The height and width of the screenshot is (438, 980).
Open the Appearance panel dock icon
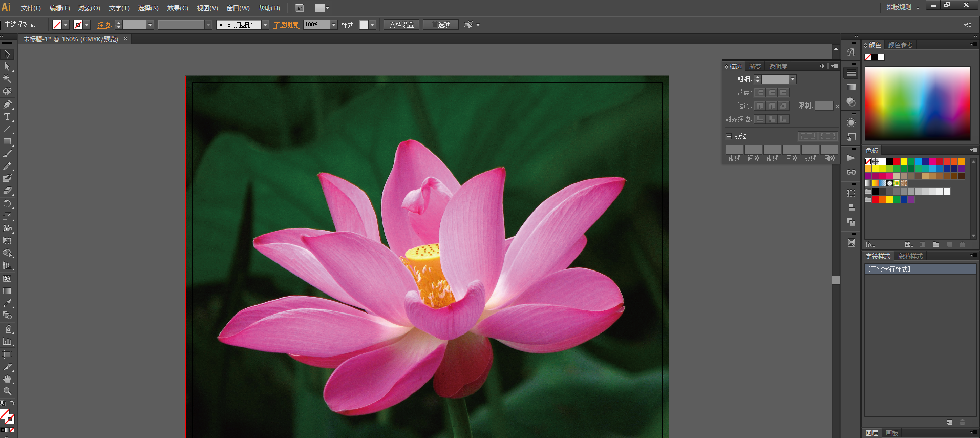pyautogui.click(x=851, y=123)
